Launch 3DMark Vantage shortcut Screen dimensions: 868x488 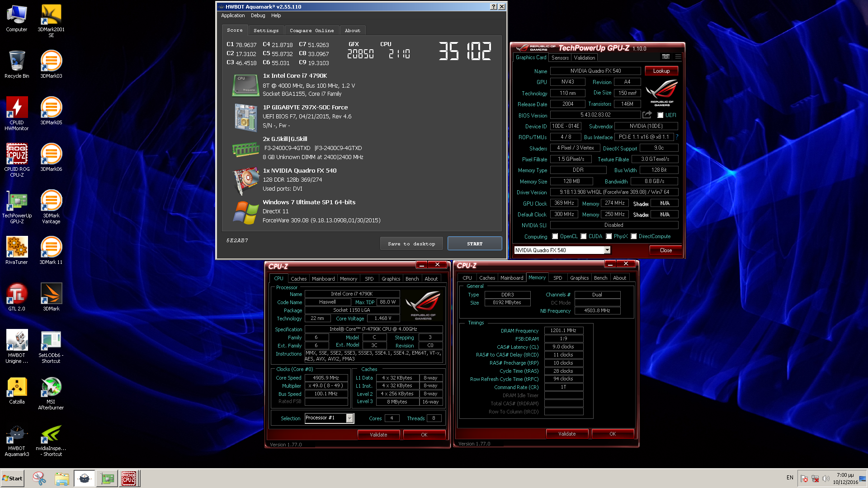(x=51, y=207)
